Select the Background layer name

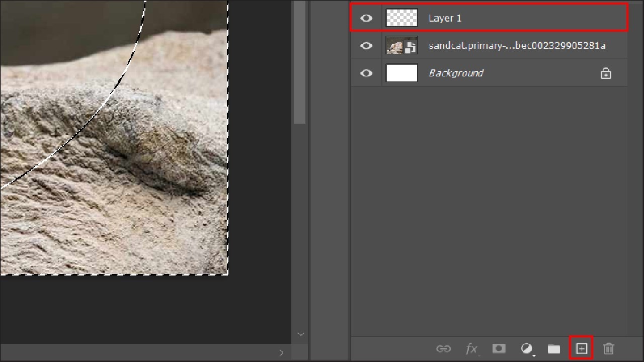455,73
